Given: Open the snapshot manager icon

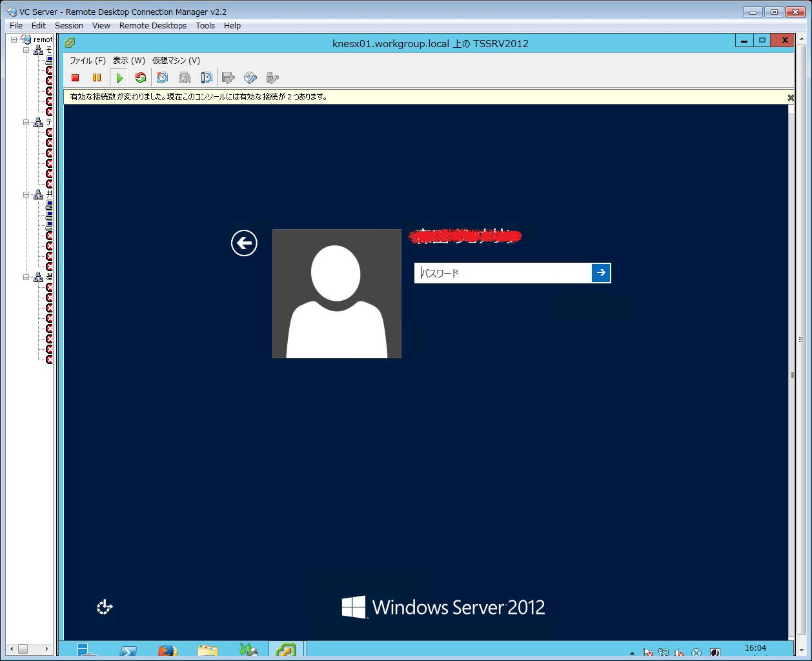Looking at the screenshot, I should click(206, 78).
